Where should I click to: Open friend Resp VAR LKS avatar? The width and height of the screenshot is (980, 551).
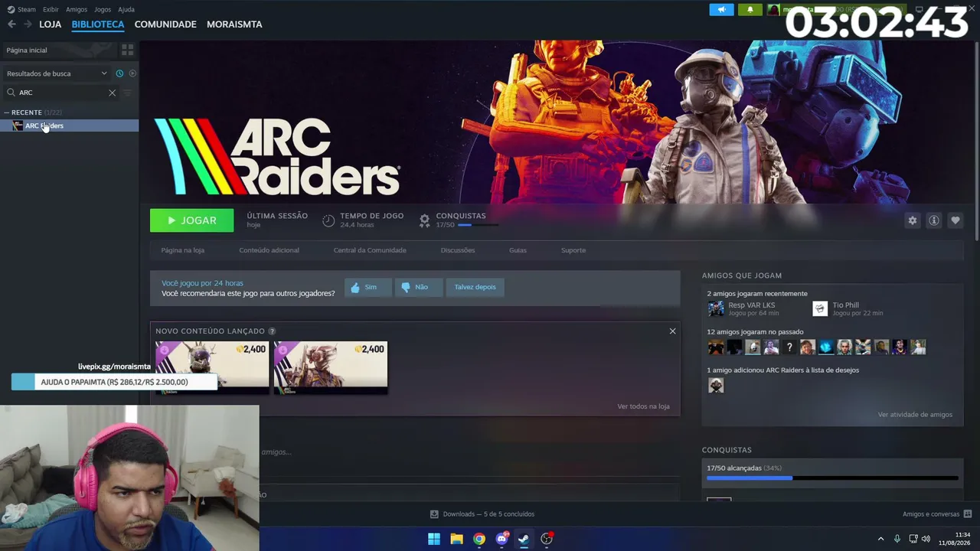tap(716, 308)
